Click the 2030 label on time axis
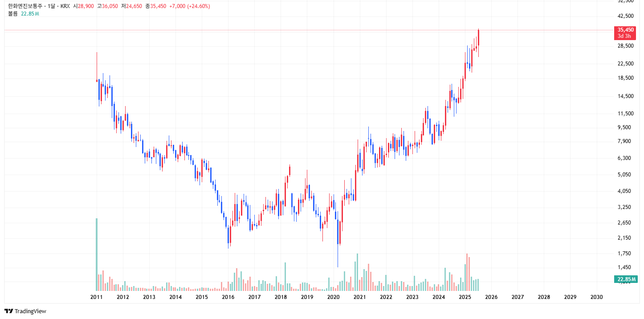The height and width of the screenshot is (319, 644). 596,297
